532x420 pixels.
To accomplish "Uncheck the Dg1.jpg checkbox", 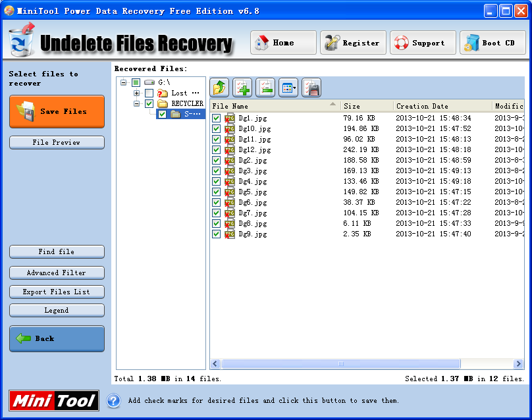I will click(216, 118).
